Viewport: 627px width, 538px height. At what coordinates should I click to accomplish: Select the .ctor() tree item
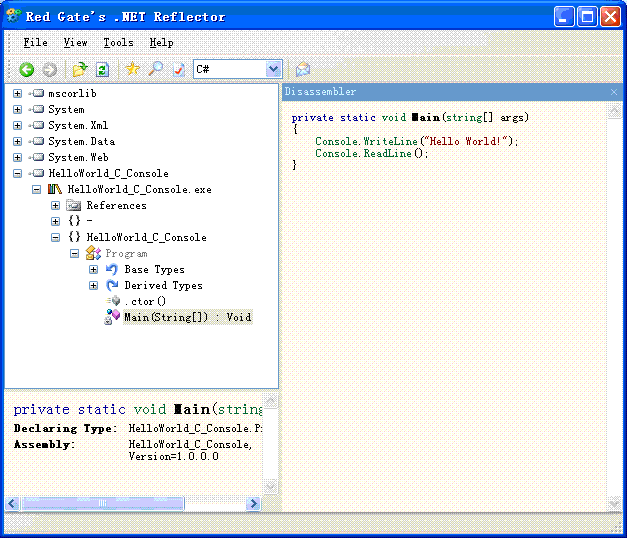click(145, 301)
